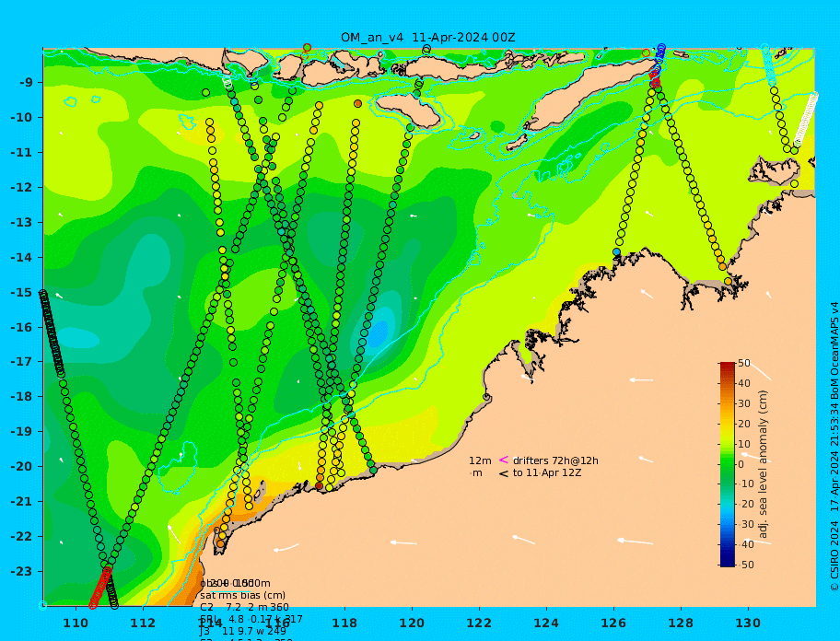The height and width of the screenshot is (641, 840).
Task: Click longitude axis label '110'
Action: tap(76, 624)
